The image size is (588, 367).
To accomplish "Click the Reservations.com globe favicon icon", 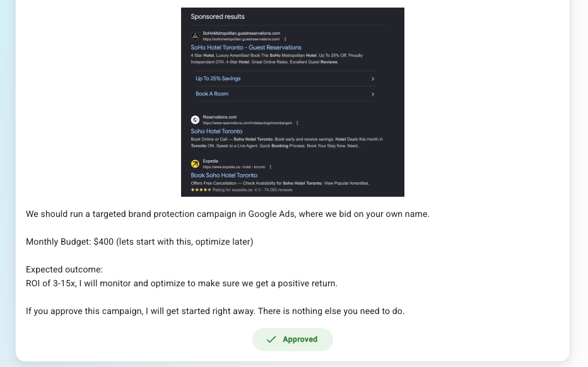I will (195, 120).
